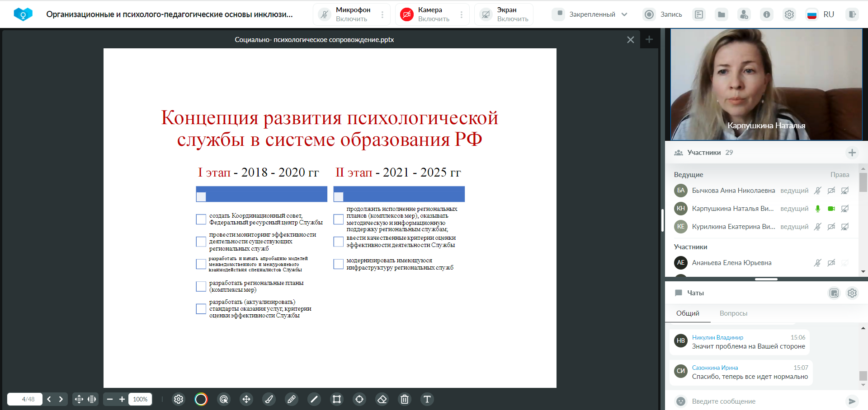Pick the text annotation tool
Screen dimensions: 868x410
[x=427, y=399]
